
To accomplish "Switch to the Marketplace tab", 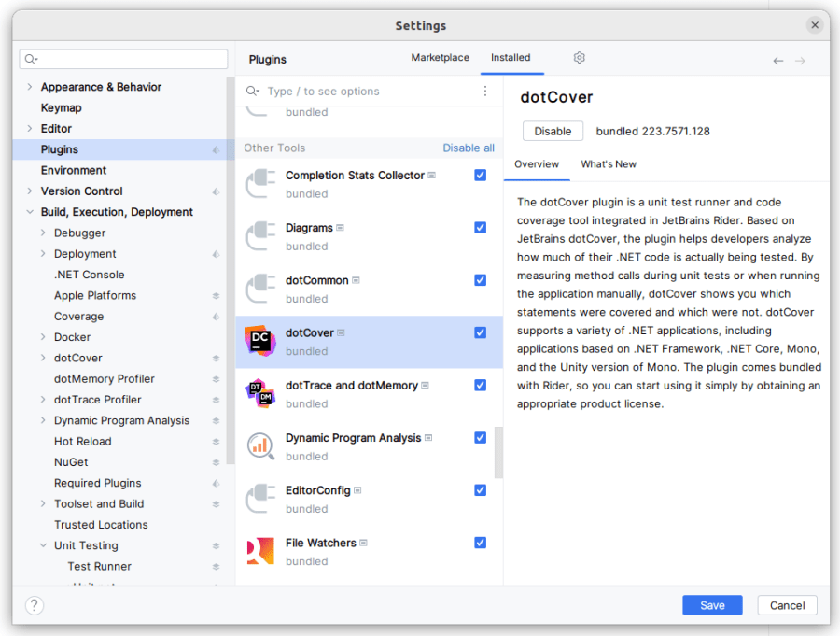I will [x=440, y=57].
